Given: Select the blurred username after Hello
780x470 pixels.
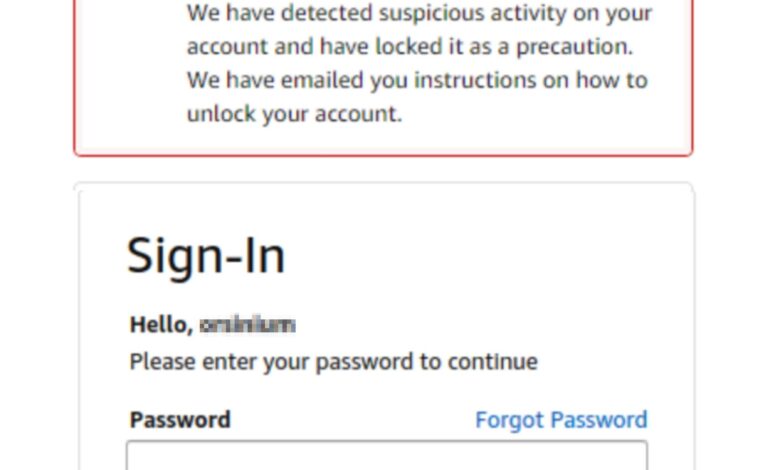Looking at the screenshot, I should coord(247,325).
